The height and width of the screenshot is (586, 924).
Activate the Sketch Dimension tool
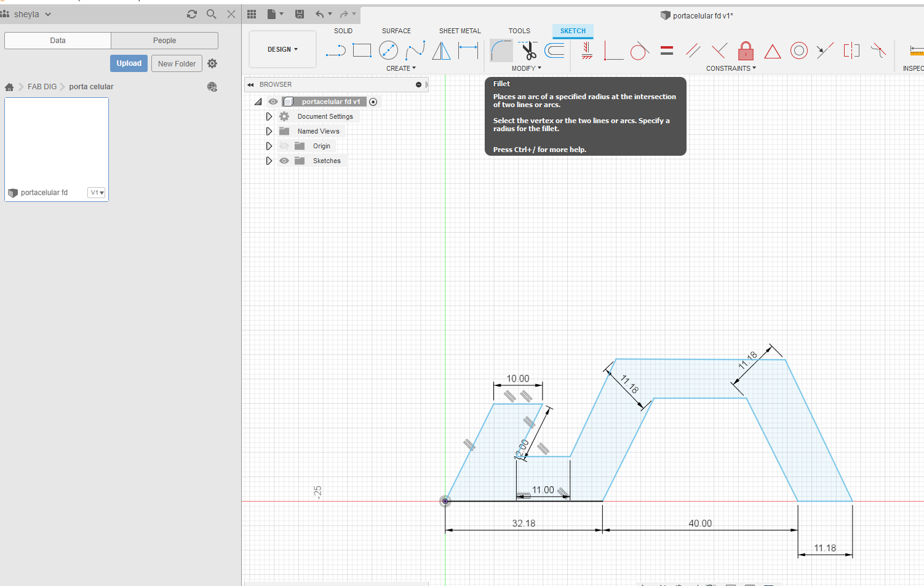468,50
